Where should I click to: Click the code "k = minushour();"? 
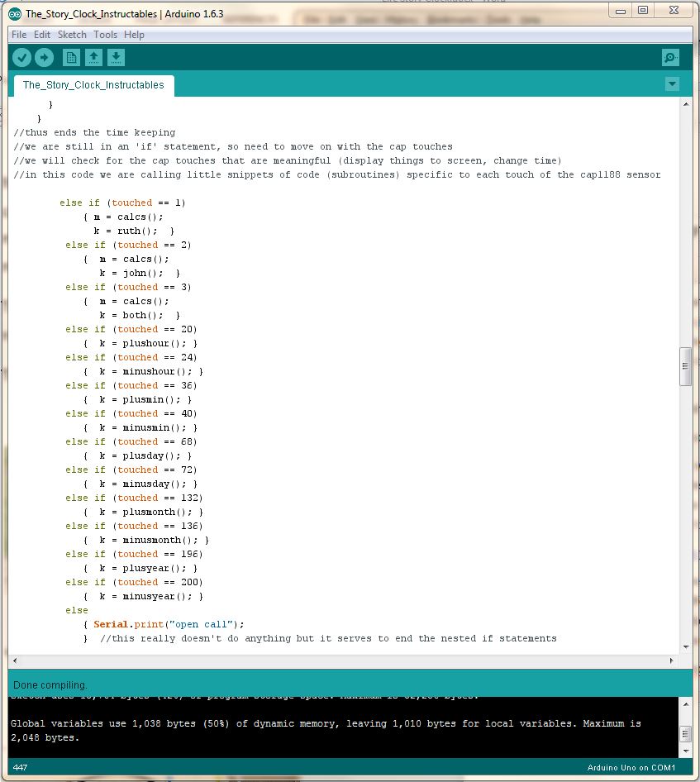[145, 371]
